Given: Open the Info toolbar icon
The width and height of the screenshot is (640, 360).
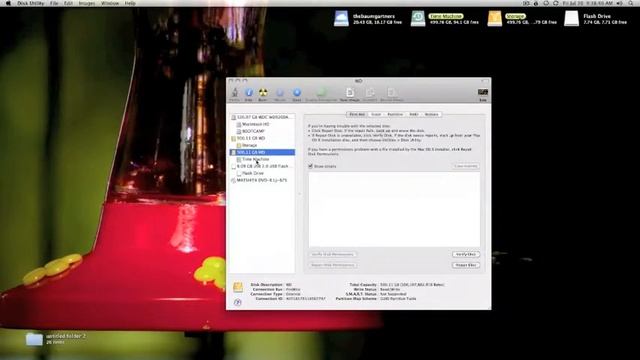Looking at the screenshot, I should coord(249,93).
